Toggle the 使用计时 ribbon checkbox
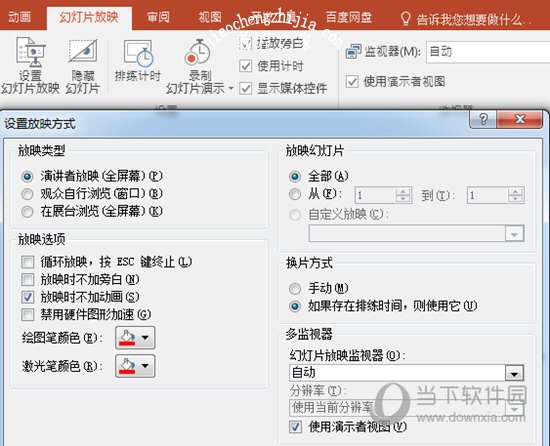Screen dimensions: 550x446 click(246, 66)
